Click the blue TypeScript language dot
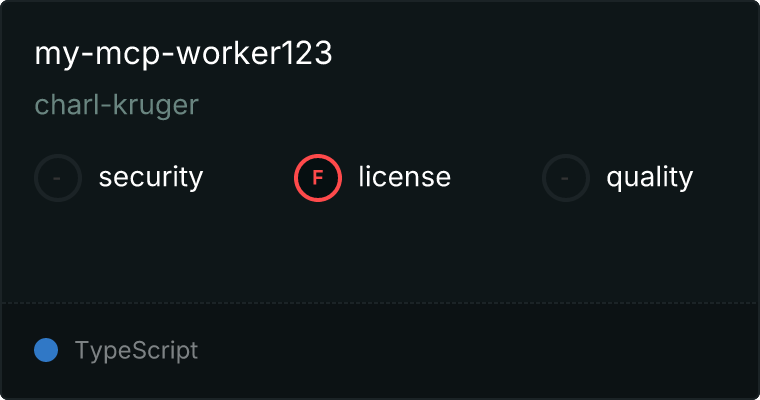The height and width of the screenshot is (400, 760). click(x=46, y=350)
